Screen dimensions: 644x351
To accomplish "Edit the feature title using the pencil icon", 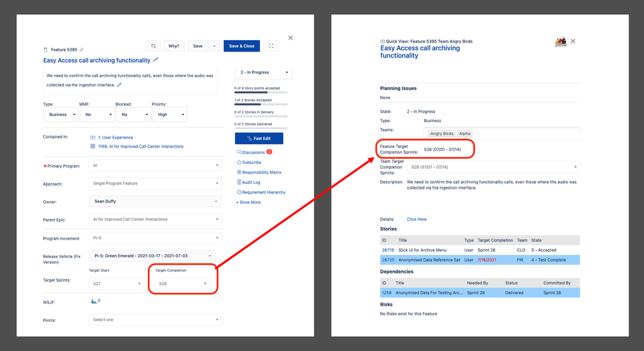I will pyautogui.click(x=156, y=60).
